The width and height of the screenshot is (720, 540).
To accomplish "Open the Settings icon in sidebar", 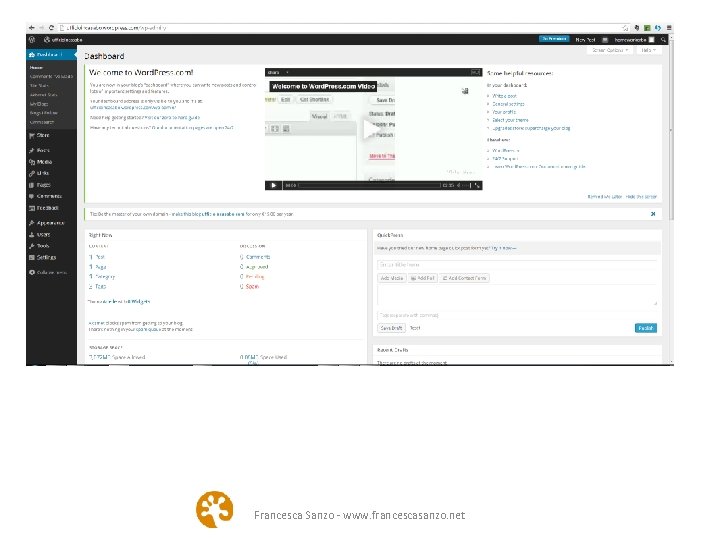I will click(x=32, y=258).
